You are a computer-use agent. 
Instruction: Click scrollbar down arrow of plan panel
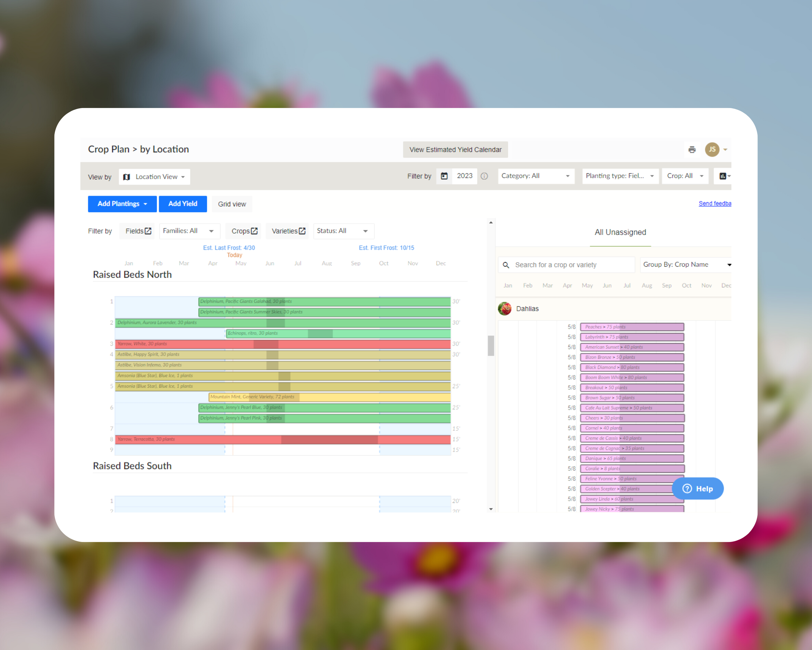click(491, 509)
